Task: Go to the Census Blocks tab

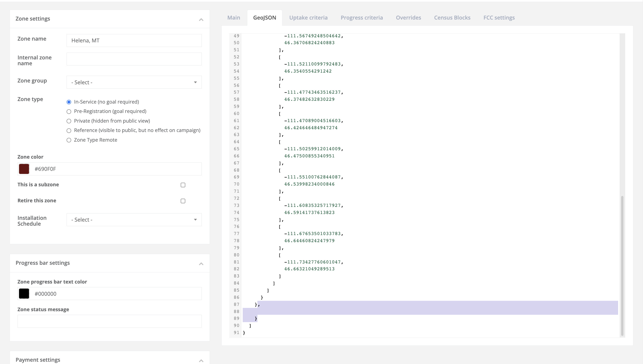Action: (452, 18)
